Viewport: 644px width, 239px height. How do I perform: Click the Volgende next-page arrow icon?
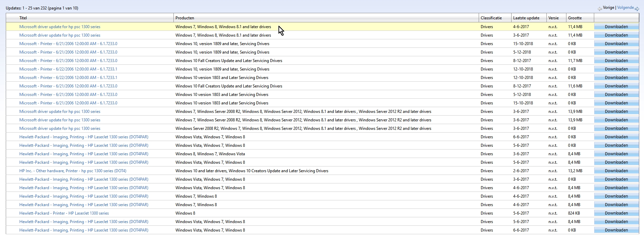(x=637, y=9)
